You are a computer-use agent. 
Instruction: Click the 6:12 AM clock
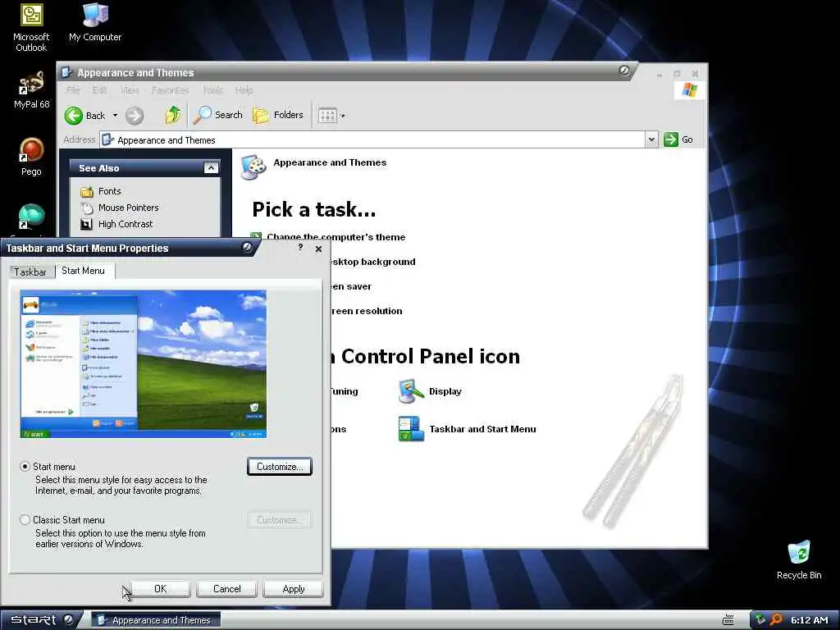coord(810,620)
